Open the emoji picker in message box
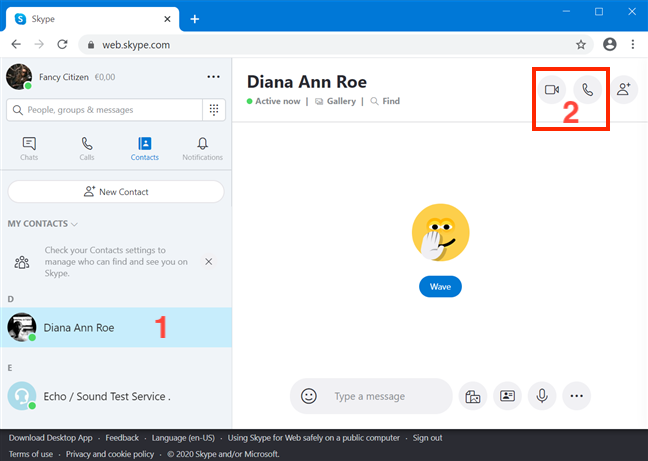The image size is (648, 461). click(x=309, y=396)
